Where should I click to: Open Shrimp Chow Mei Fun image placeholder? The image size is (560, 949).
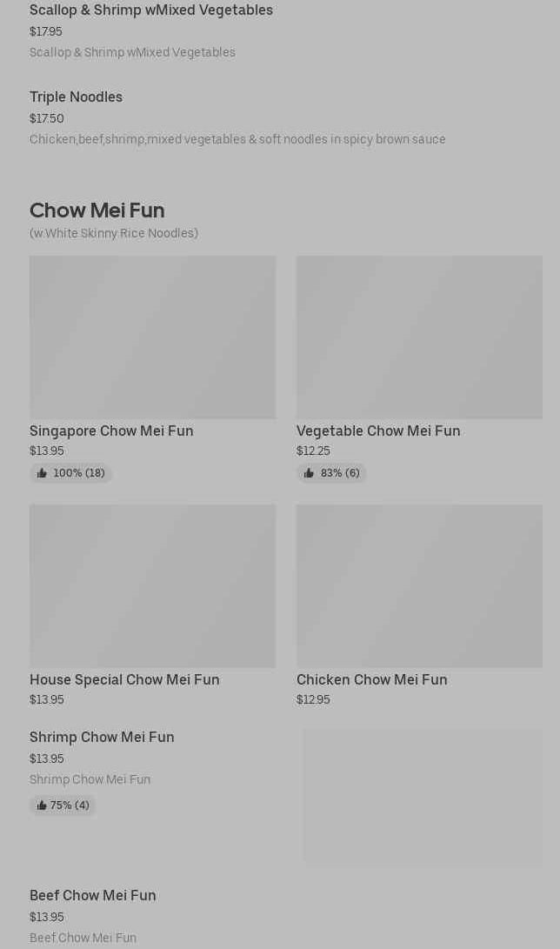point(423,797)
